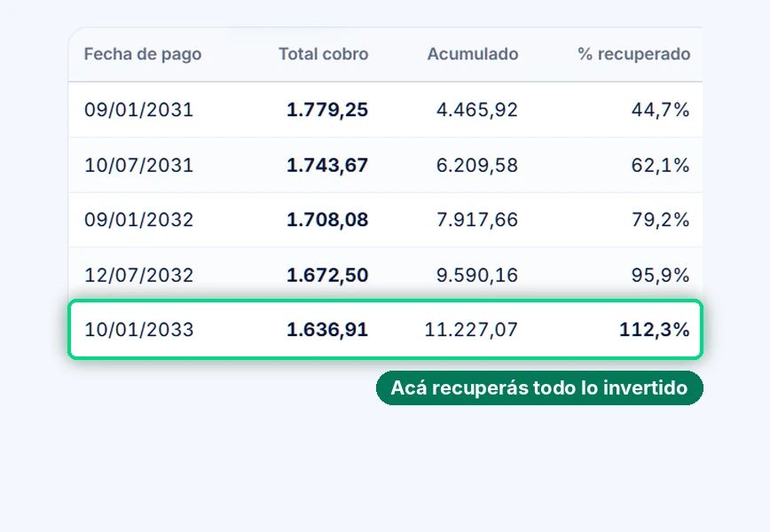Click the 'Fecha de pago' column header
Screen dimensions: 770x532
coord(143,54)
